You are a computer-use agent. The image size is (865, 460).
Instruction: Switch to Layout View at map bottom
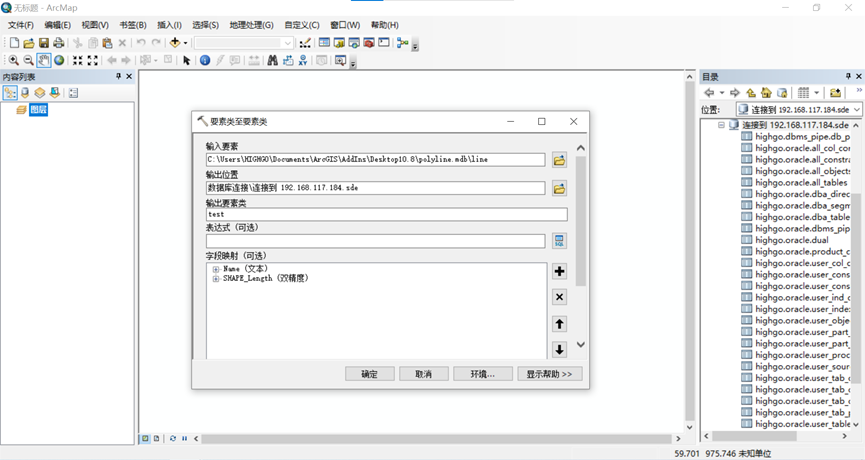coord(157,438)
